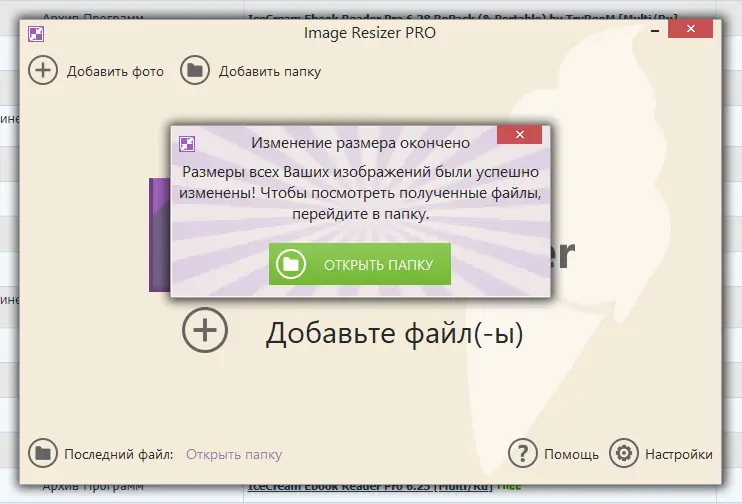The width and height of the screenshot is (742, 504).
Task: Click the Add photo plus icon
Action: point(43,71)
